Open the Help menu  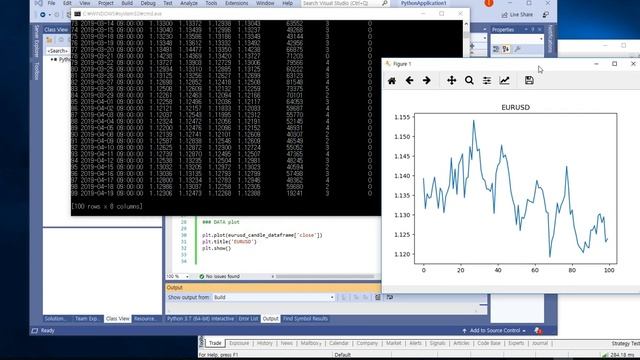[x=287, y=3]
